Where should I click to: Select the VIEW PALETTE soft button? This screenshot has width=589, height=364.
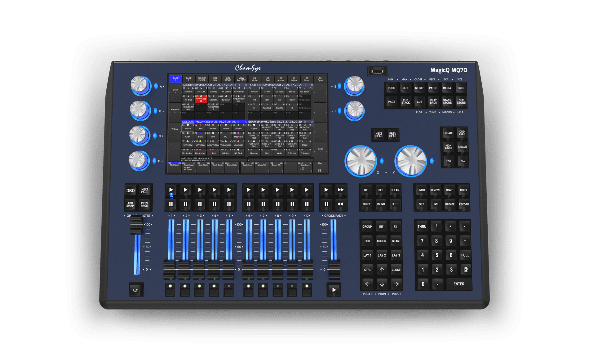click(241, 79)
